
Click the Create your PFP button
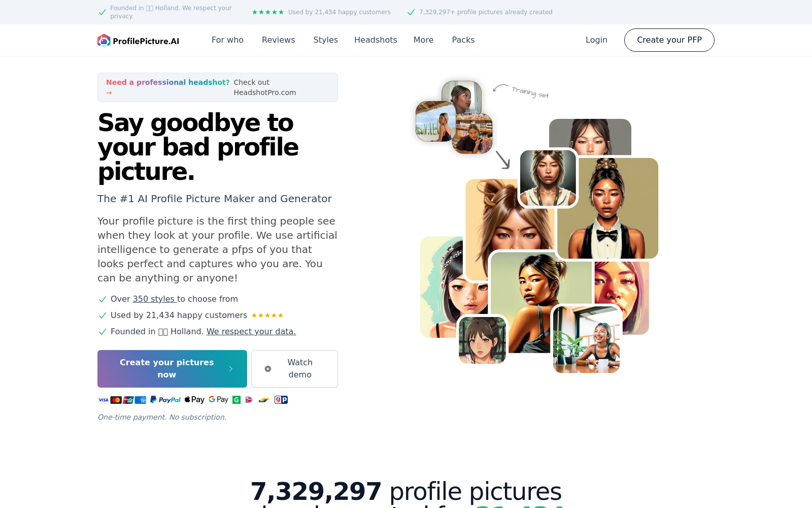click(669, 40)
